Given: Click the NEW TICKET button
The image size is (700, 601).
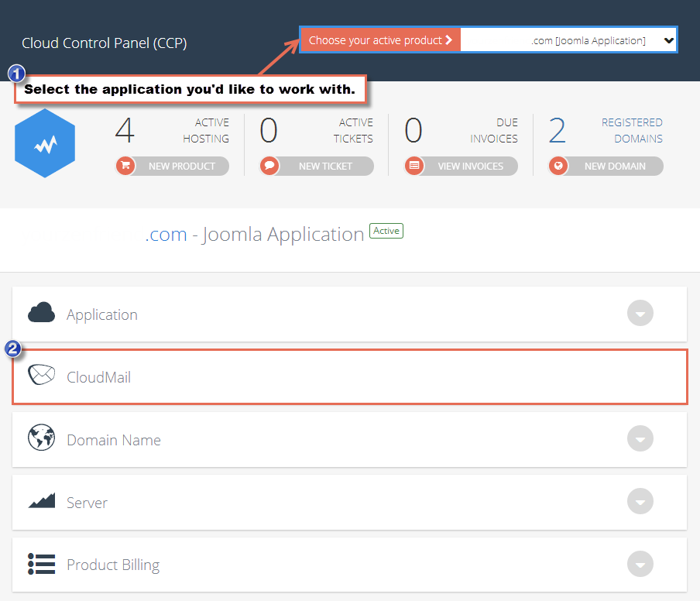Looking at the screenshot, I should [317, 166].
